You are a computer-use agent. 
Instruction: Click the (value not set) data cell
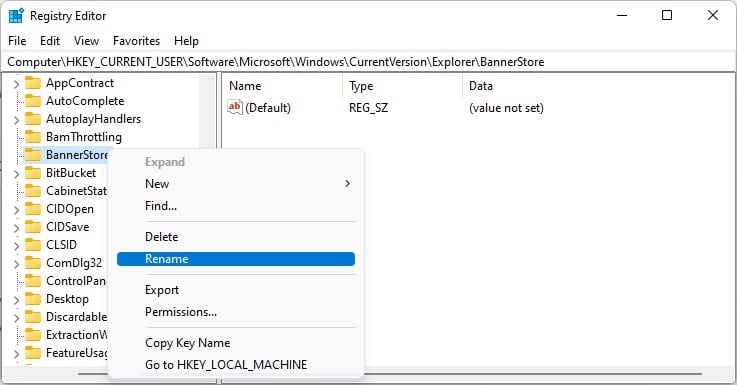pos(506,108)
